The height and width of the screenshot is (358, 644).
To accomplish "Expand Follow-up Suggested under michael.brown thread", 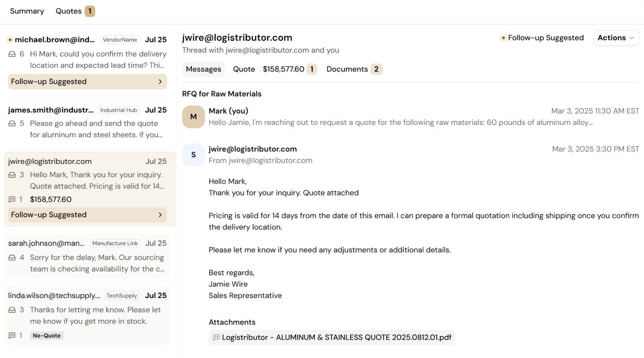I will point(87,81).
